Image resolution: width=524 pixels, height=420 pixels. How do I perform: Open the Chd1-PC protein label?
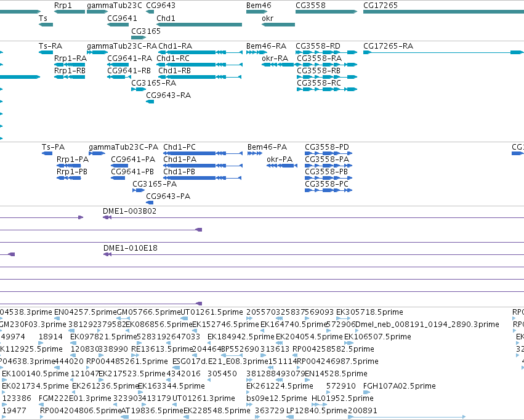click(x=179, y=147)
